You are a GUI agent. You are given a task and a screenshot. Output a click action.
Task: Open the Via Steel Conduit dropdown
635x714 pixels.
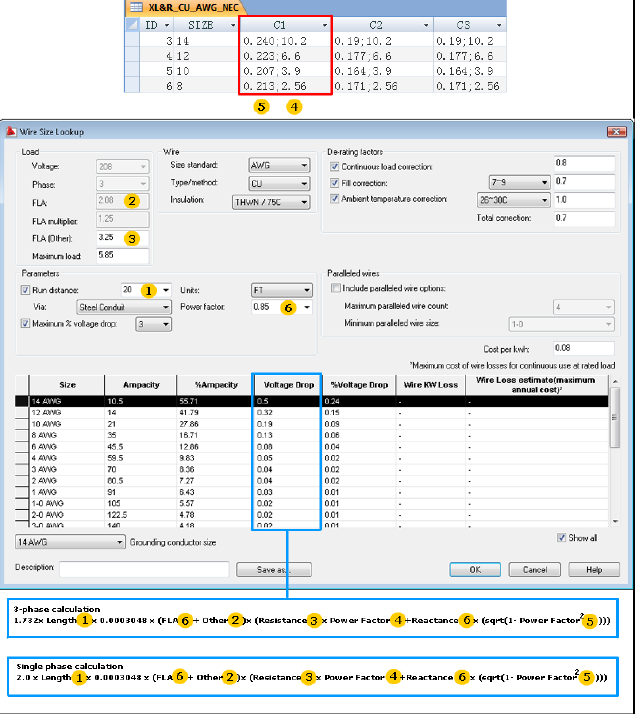[x=124, y=307]
